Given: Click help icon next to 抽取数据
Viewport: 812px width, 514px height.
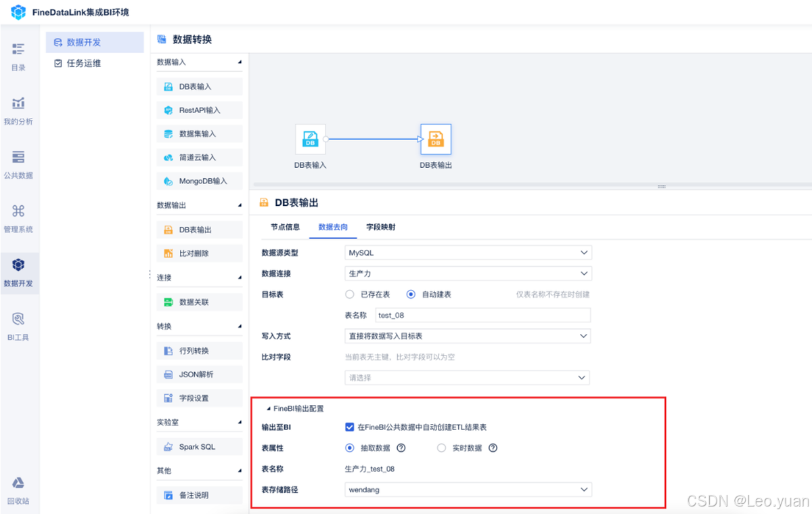Looking at the screenshot, I should pyautogui.click(x=401, y=448).
